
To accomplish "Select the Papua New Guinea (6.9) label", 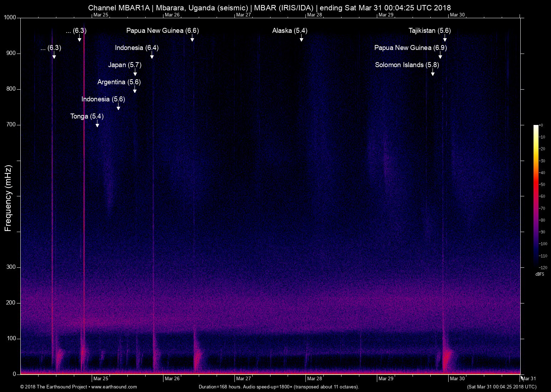I will pos(410,48).
